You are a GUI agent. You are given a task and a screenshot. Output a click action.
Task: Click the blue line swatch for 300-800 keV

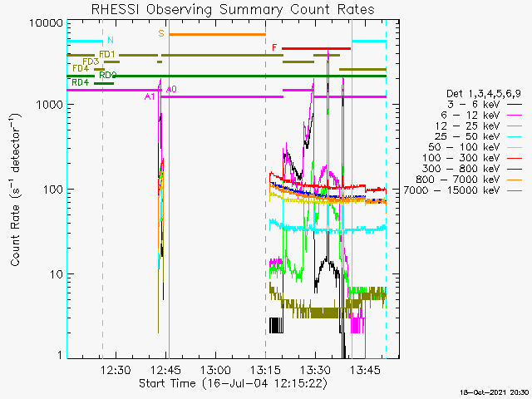[515, 169]
